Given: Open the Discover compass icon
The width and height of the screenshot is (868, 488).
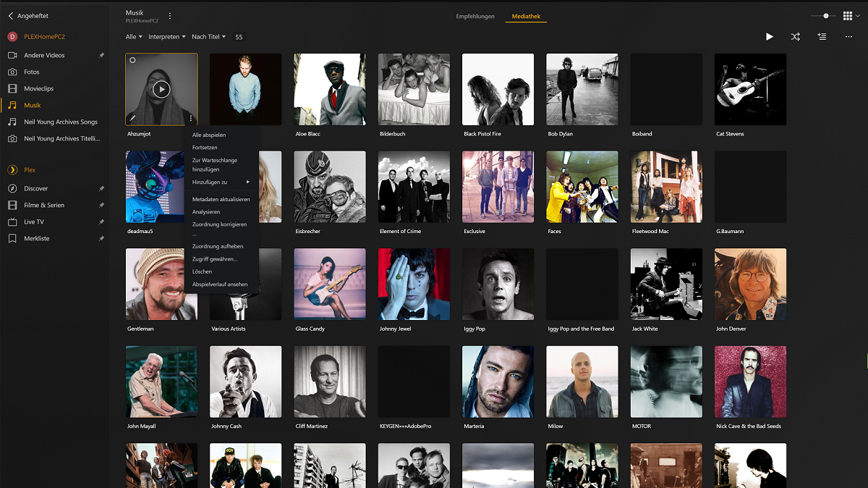Looking at the screenshot, I should pos(12,188).
